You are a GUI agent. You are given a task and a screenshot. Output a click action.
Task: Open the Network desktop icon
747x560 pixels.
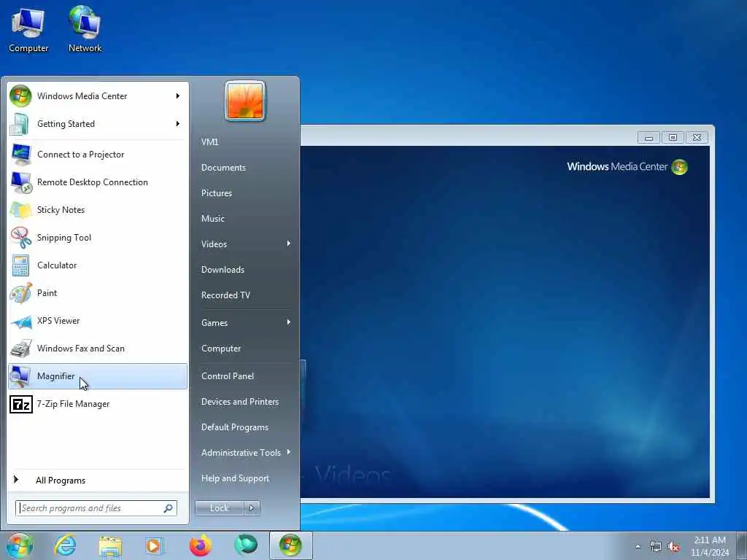[x=85, y=29]
